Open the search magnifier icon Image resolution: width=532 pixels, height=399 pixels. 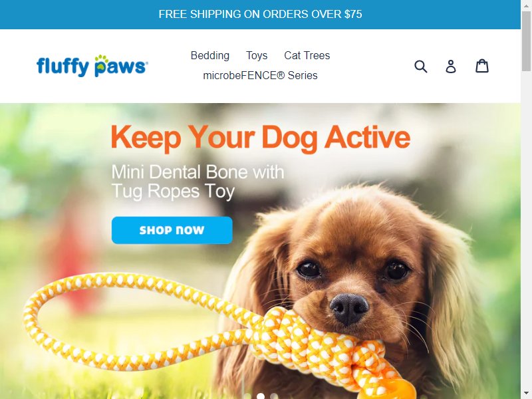(421, 66)
